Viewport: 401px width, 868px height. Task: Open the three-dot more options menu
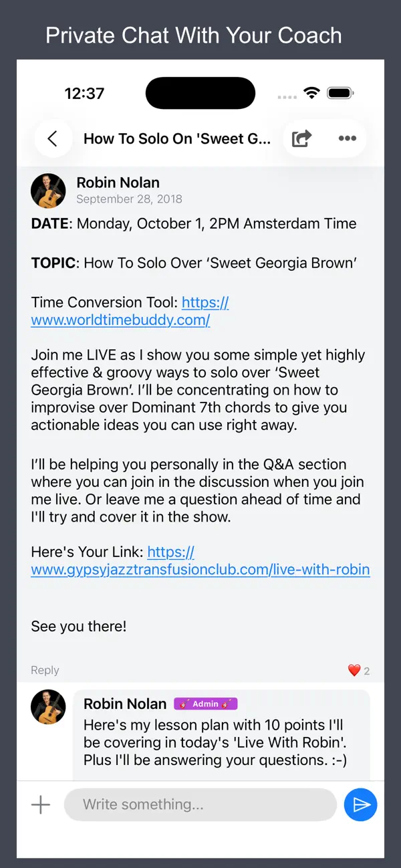(x=347, y=138)
